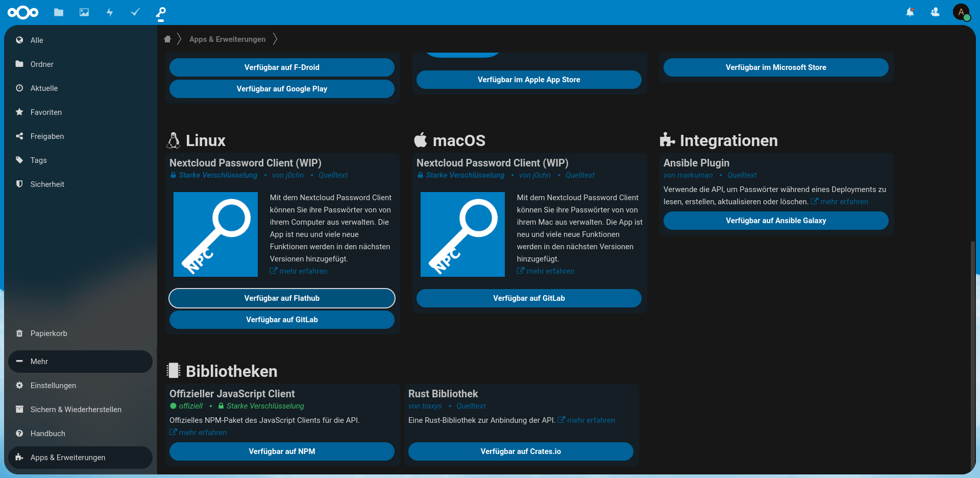Click the Tags label icon
Image resolution: width=980 pixels, height=478 pixels.
click(x=19, y=160)
